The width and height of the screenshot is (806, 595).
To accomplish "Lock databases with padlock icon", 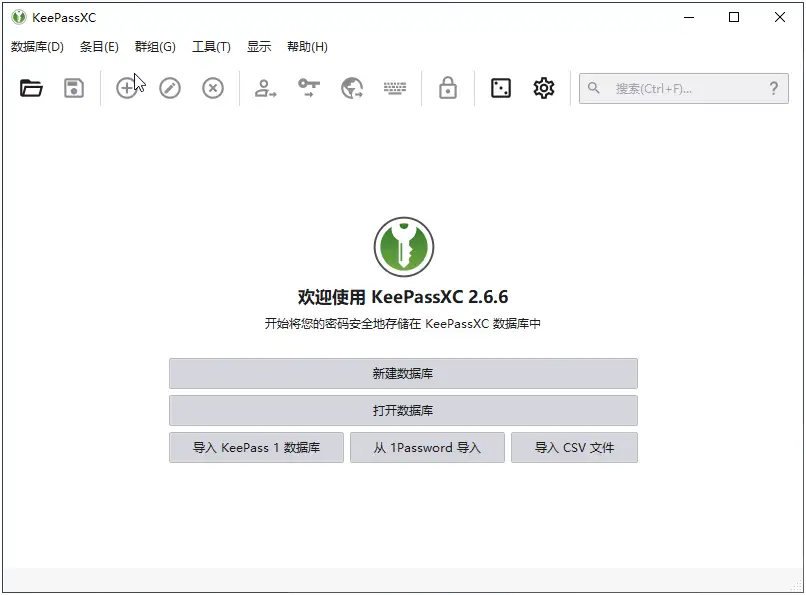I will tap(448, 88).
